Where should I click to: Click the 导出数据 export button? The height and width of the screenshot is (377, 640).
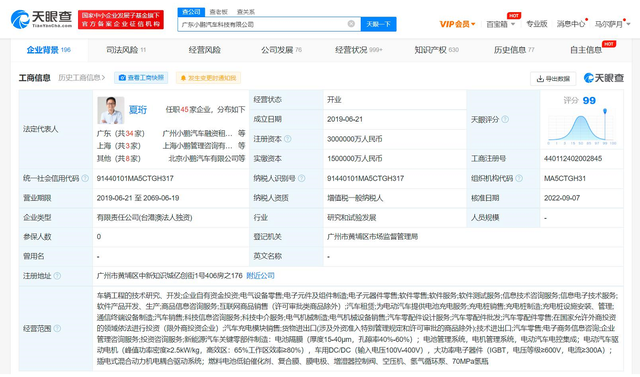pyautogui.click(x=553, y=78)
